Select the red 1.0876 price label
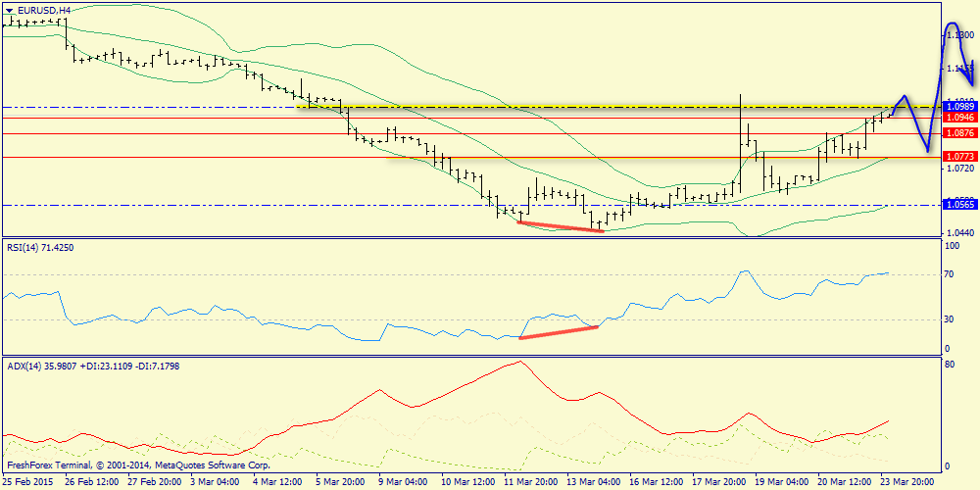The width and height of the screenshot is (980, 490). pyautogui.click(x=958, y=133)
